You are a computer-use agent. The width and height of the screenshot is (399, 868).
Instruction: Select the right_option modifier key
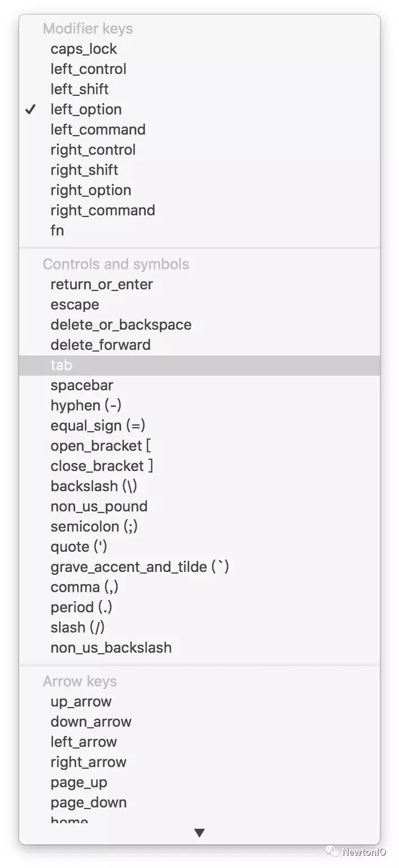point(91,190)
